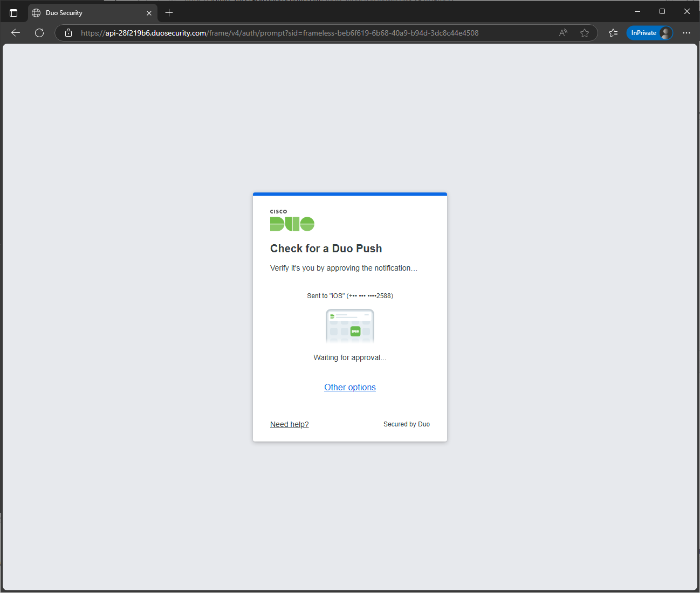Click the Secured by Duo text
The height and width of the screenshot is (593, 700).
[x=407, y=424]
